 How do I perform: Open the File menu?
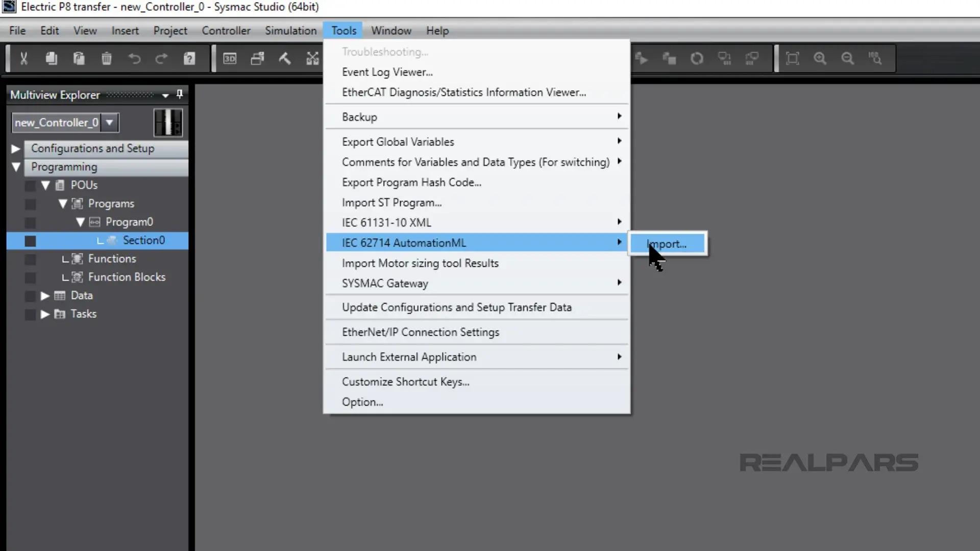[17, 31]
